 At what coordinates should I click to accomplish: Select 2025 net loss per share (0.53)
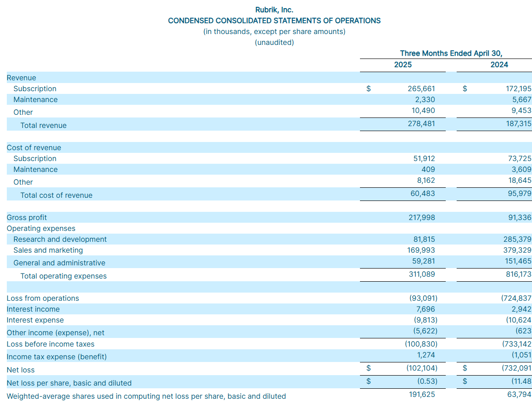(427, 381)
